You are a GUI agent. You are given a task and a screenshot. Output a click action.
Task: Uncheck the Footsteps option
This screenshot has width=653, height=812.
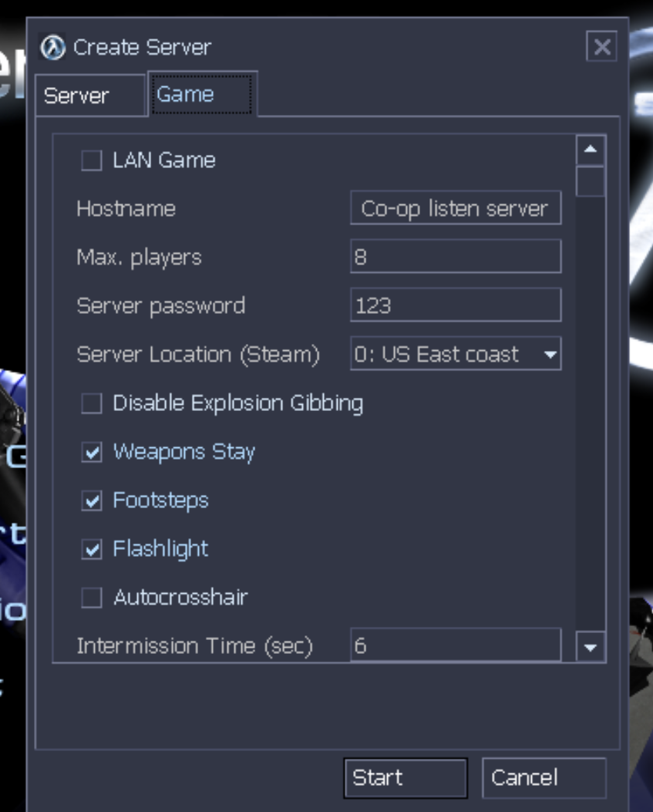coord(92,500)
